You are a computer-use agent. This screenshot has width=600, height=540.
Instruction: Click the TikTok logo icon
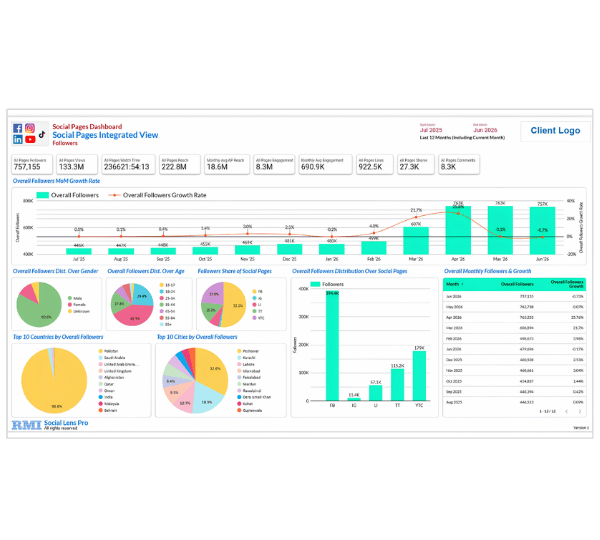point(42,134)
